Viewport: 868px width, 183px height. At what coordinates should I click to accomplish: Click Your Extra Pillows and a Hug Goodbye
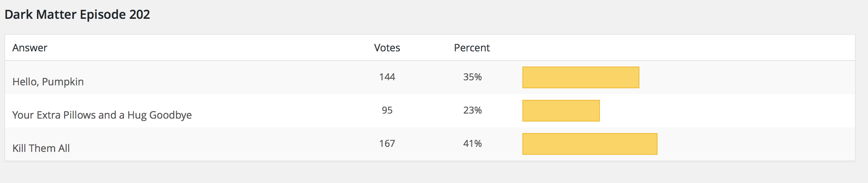[102, 115]
